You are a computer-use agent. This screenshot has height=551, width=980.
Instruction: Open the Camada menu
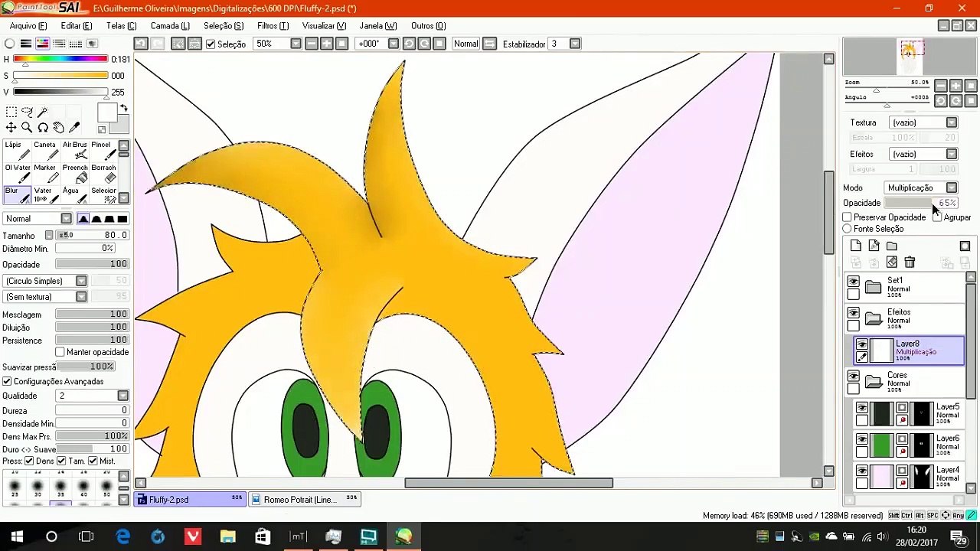pyautogui.click(x=170, y=25)
